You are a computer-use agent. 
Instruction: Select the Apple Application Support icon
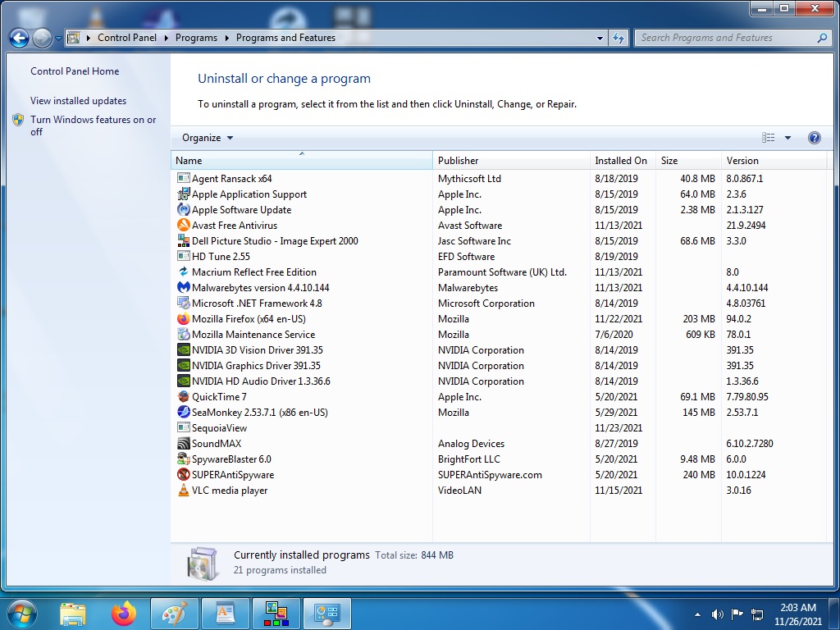click(183, 194)
